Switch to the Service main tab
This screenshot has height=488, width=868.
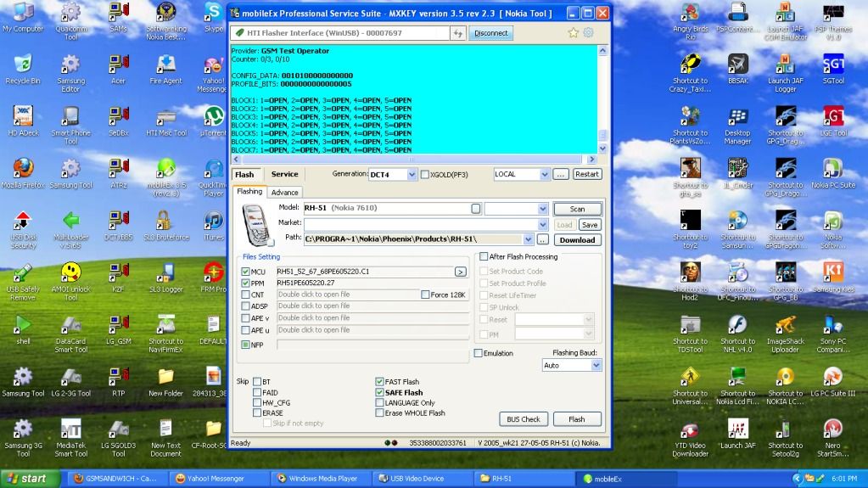coord(284,174)
